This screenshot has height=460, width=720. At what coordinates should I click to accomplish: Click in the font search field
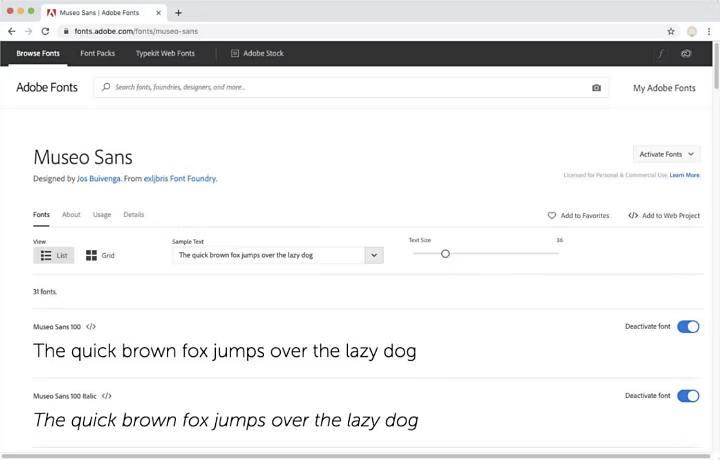(351, 87)
